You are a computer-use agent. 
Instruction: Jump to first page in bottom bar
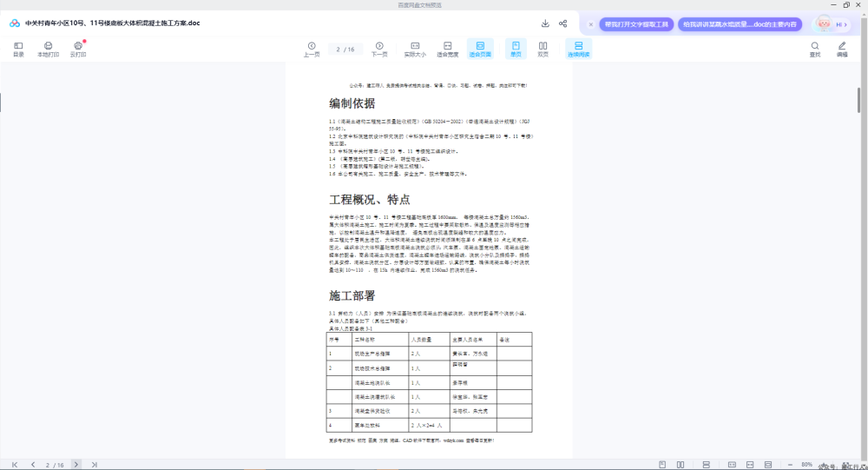[x=15, y=465]
